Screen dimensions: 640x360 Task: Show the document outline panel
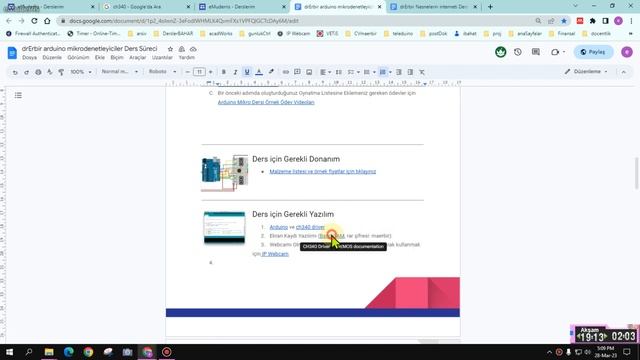tap(18, 95)
